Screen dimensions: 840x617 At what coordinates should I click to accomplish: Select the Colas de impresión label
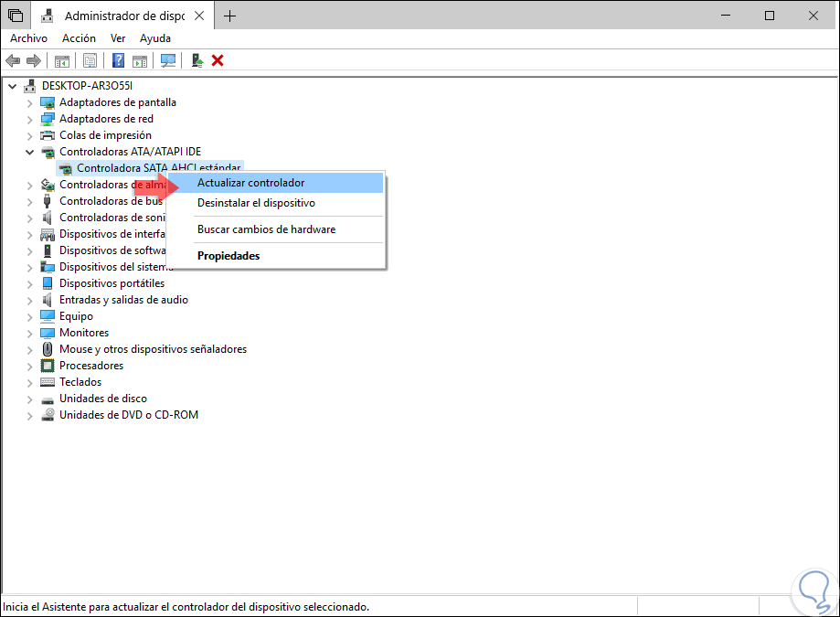pyautogui.click(x=105, y=135)
